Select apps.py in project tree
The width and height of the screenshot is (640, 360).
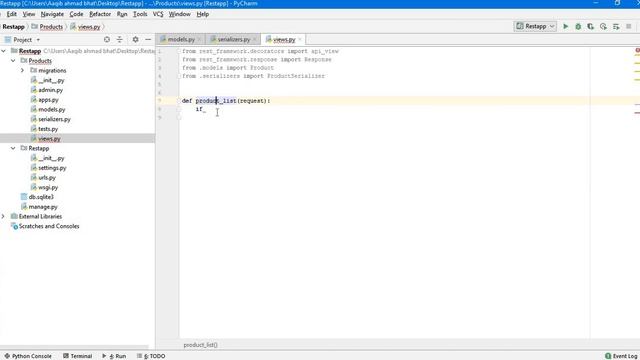(x=48, y=100)
